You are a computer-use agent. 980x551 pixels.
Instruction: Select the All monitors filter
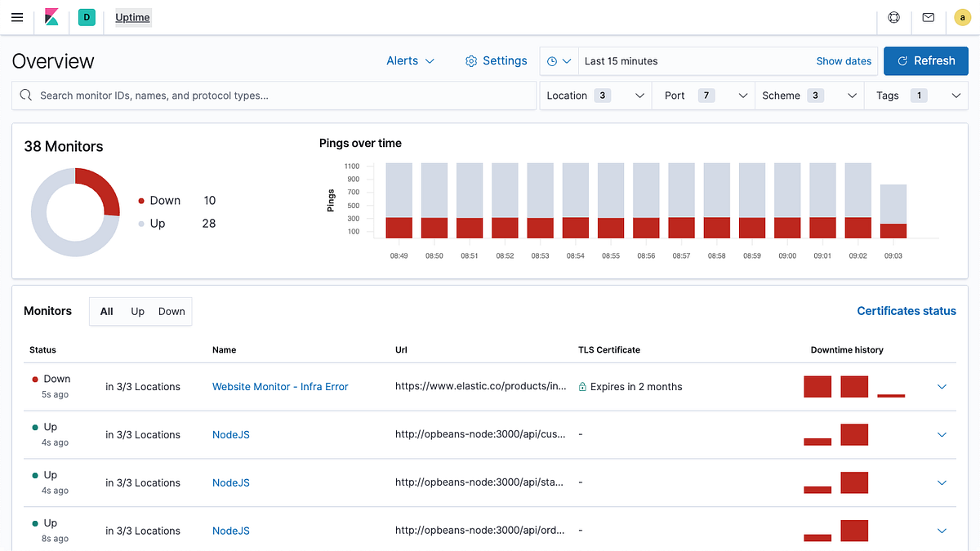pos(106,311)
